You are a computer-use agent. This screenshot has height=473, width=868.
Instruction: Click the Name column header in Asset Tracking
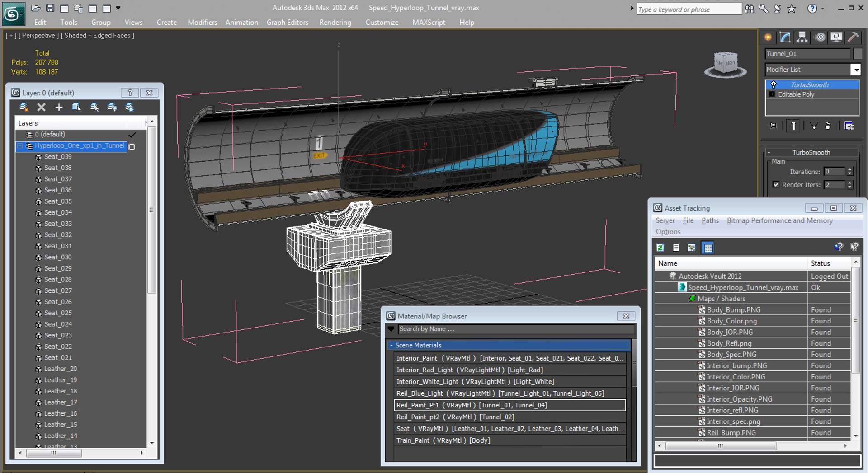tap(731, 263)
